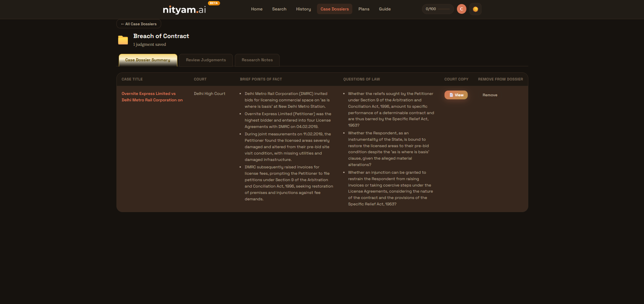This screenshot has width=644, height=304.
Task: Go back to All Case Dossiers
Action: pos(139,24)
